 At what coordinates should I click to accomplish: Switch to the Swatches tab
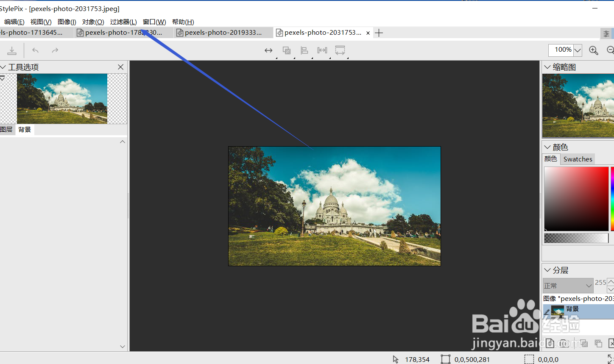[578, 159]
